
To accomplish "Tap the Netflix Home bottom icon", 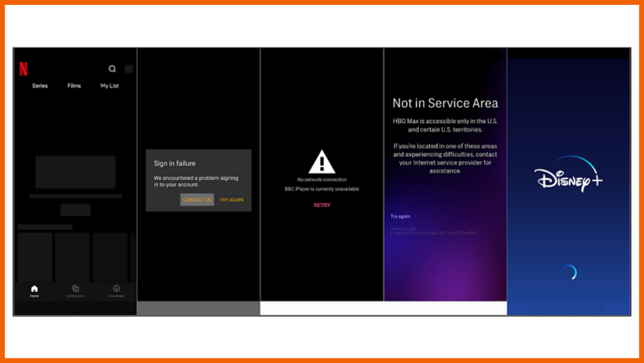I will (x=35, y=291).
